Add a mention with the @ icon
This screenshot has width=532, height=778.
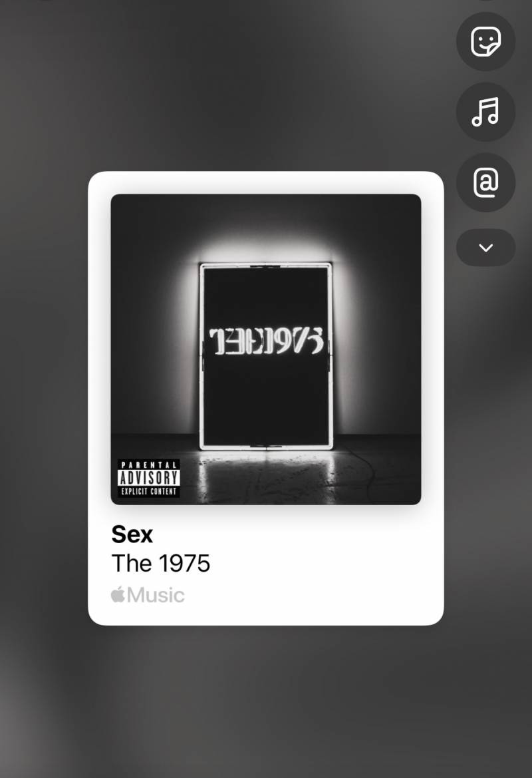485,182
